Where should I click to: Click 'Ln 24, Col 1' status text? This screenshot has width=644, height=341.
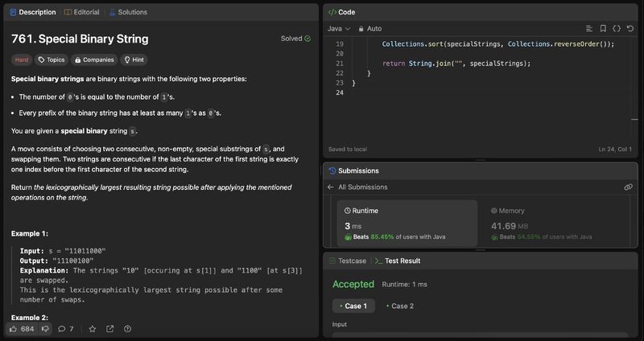pyautogui.click(x=615, y=150)
